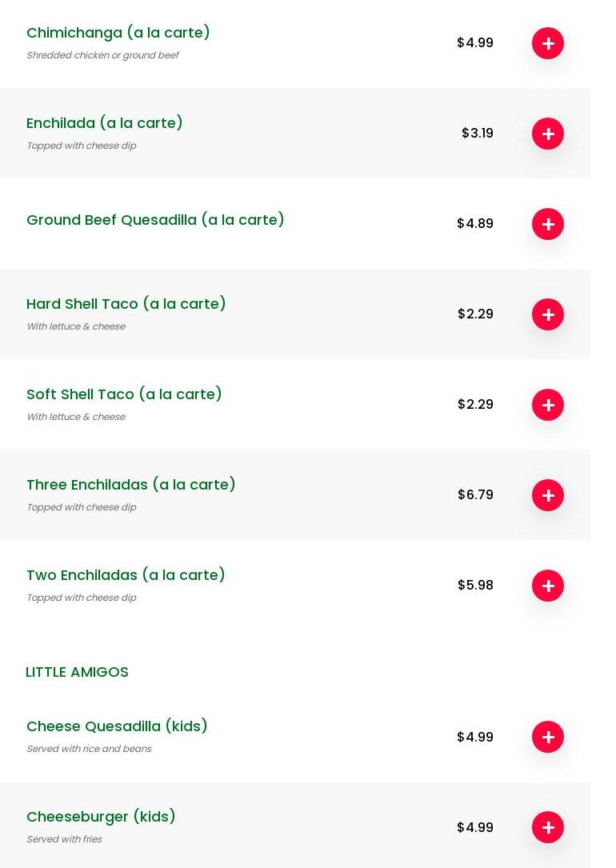The width and height of the screenshot is (616, 868).
Task: Add Chimichanga (a la carte) to order
Action: click(x=548, y=43)
